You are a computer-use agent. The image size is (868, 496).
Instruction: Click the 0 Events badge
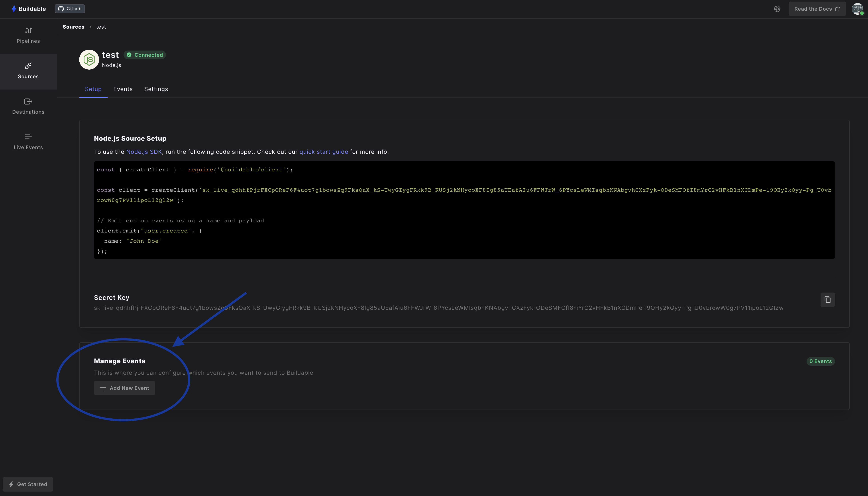tap(821, 361)
